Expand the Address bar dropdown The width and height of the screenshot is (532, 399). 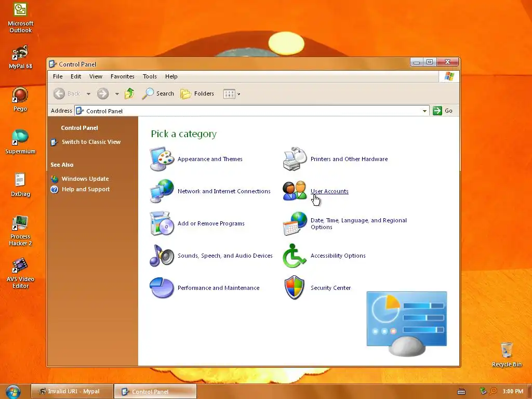pos(424,111)
